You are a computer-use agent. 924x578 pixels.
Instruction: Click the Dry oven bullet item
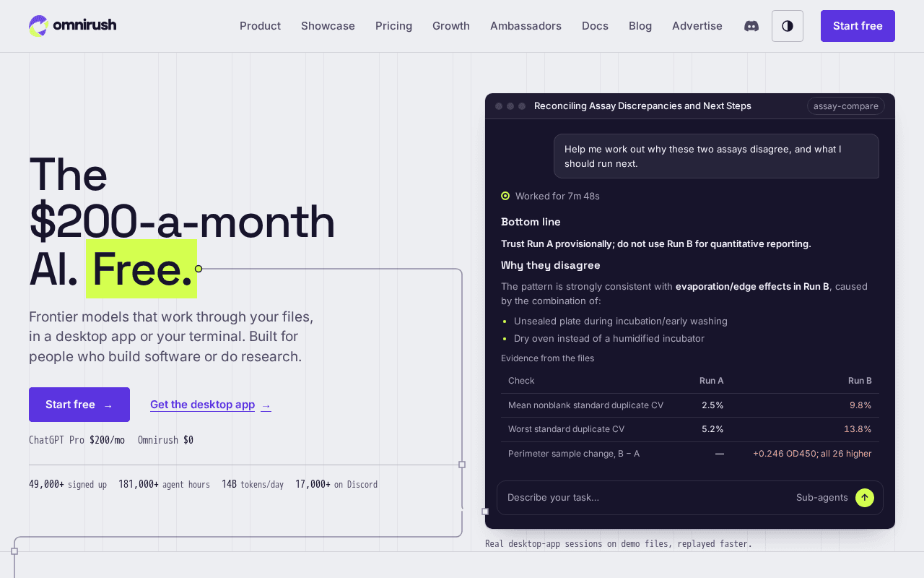[609, 338]
